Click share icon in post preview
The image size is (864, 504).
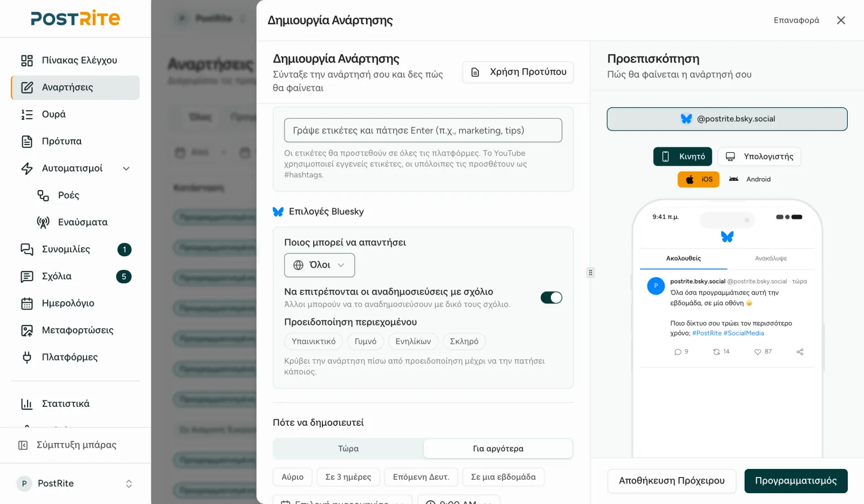[800, 352]
